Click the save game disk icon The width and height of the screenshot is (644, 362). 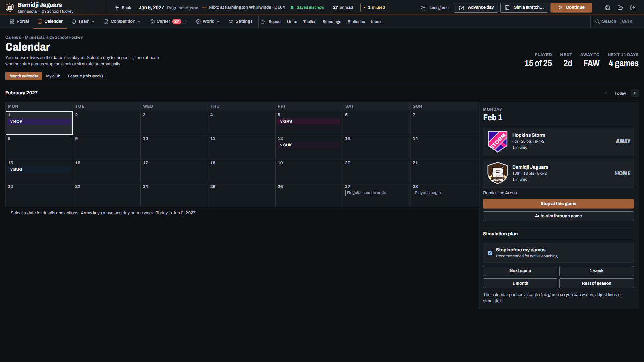point(608,8)
